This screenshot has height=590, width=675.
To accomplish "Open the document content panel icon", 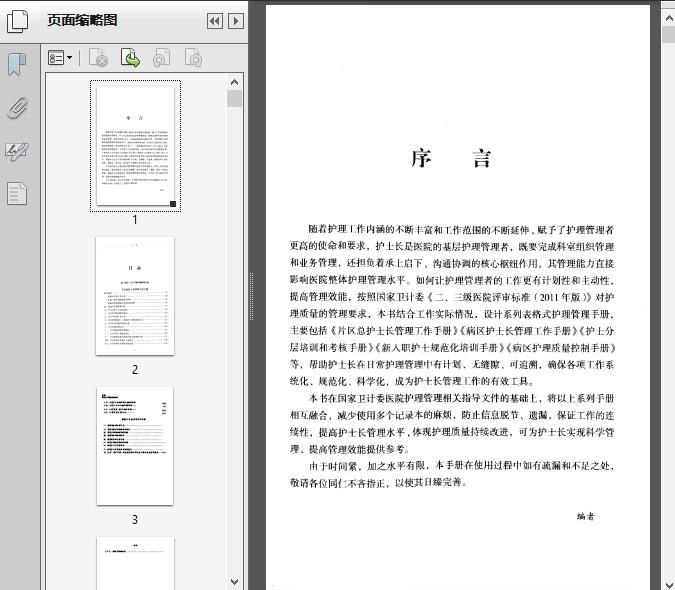I will point(17,194).
